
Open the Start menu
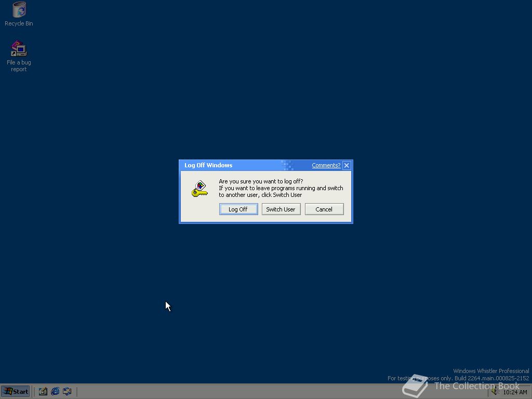pyautogui.click(x=16, y=392)
